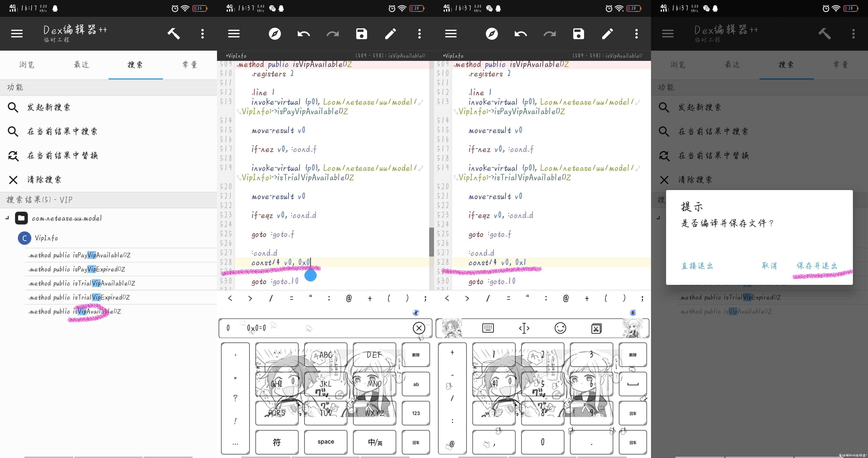
Task: Collapse the com.netease.uu.model tree node arrow
Action: 7,218
